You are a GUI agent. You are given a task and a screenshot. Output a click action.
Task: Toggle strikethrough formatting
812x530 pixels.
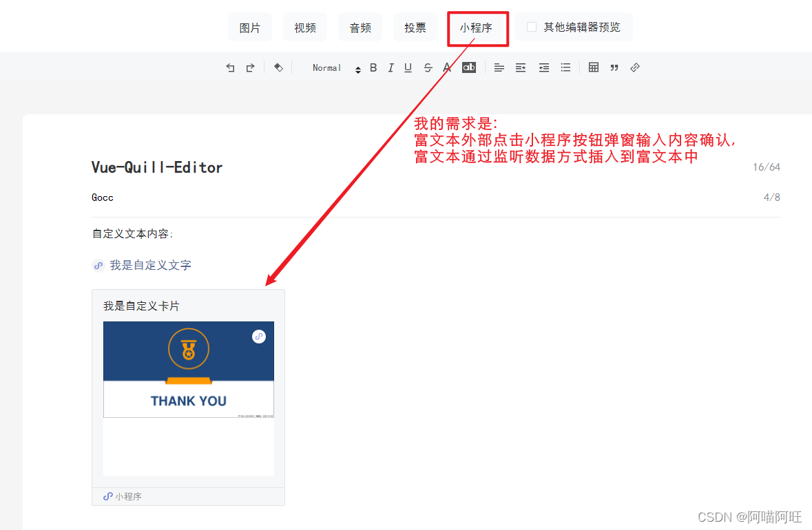point(428,68)
